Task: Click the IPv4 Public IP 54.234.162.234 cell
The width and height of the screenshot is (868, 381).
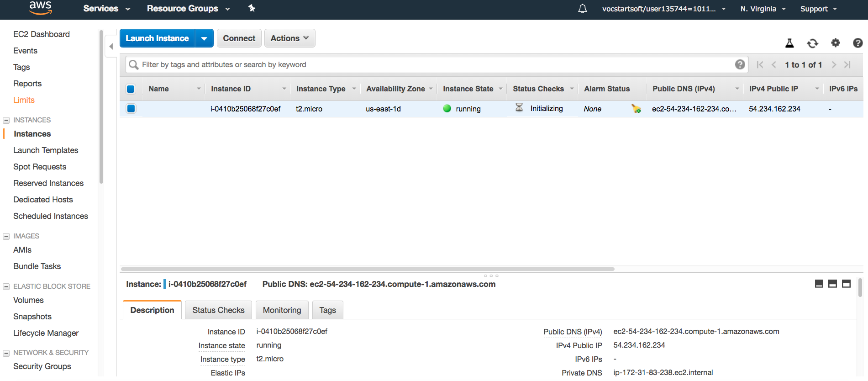Action: click(774, 109)
